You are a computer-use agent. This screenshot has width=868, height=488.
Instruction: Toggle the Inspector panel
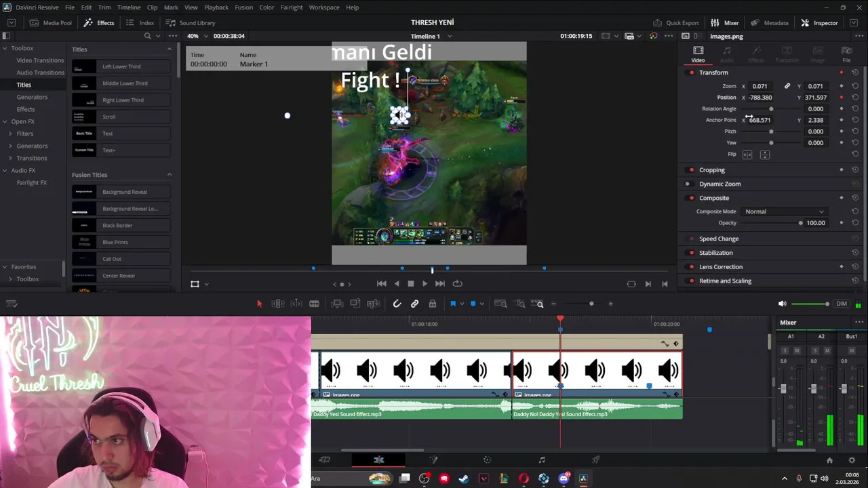pos(819,23)
